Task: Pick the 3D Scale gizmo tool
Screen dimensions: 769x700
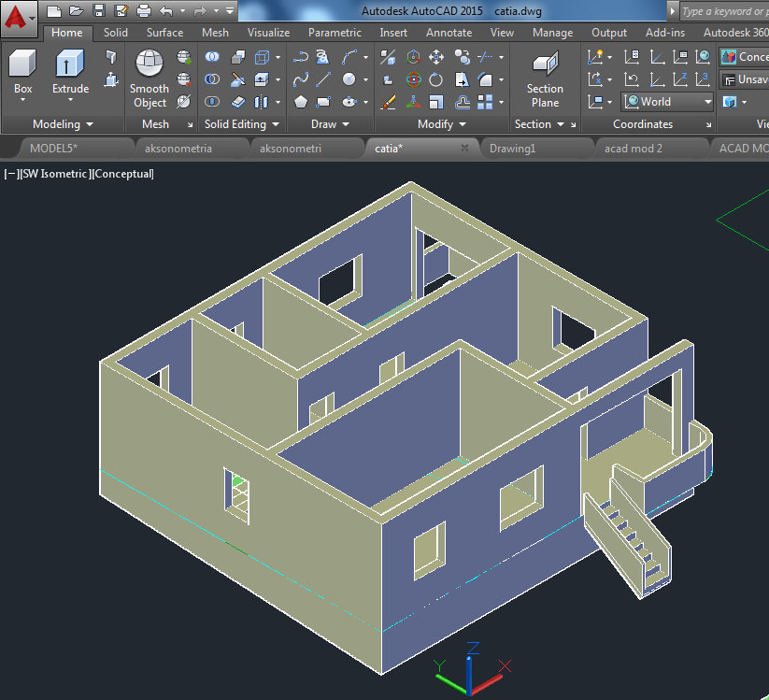Action: pos(413,102)
